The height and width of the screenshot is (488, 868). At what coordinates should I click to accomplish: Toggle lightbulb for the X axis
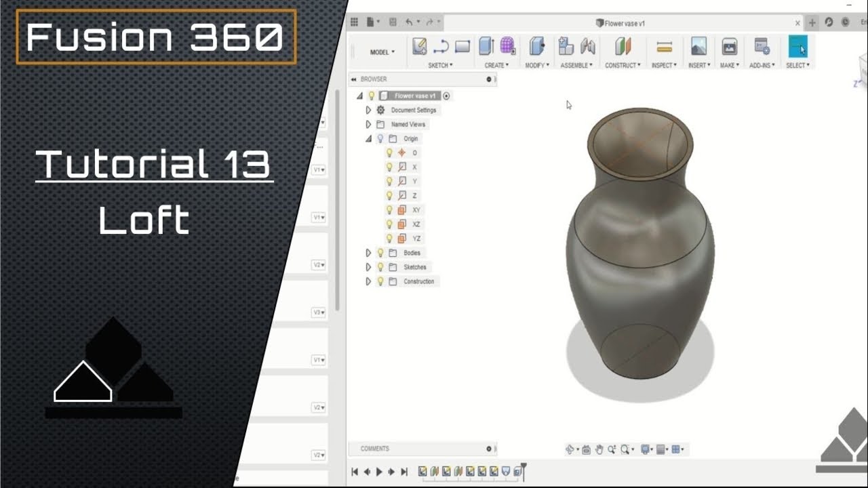[x=389, y=167]
